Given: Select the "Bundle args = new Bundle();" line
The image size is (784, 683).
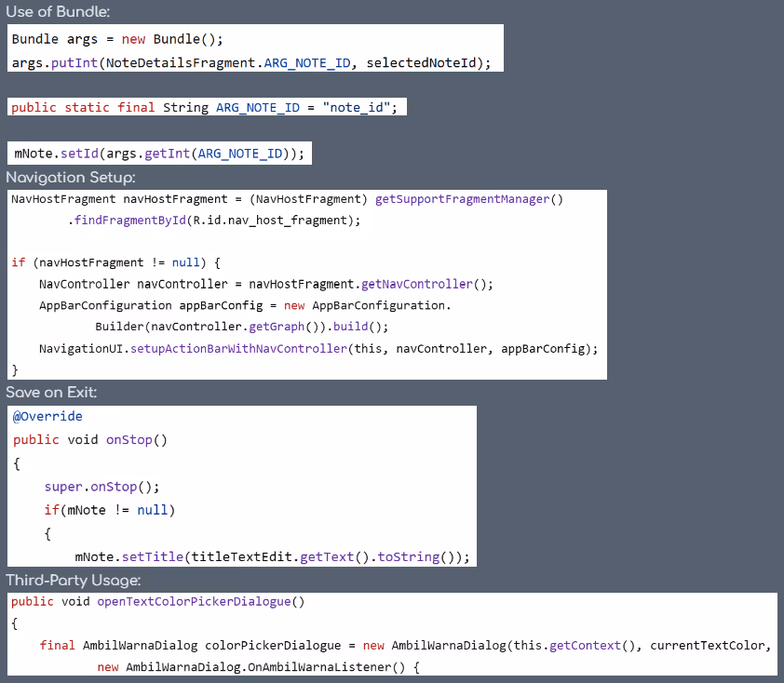Looking at the screenshot, I should (x=117, y=39).
